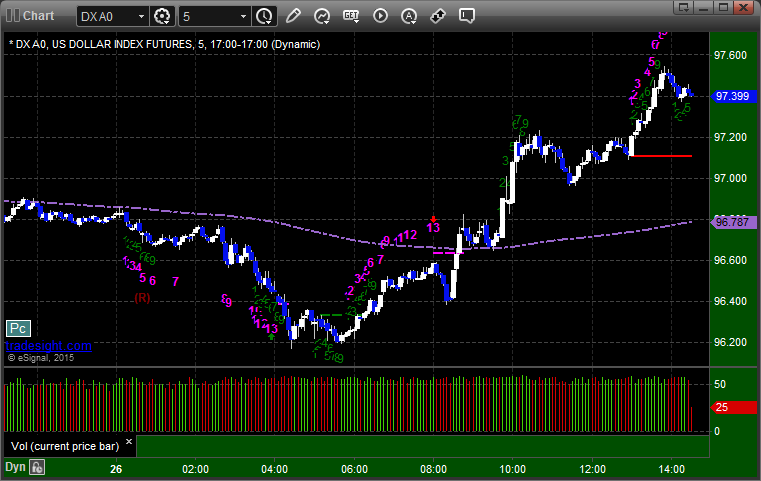This screenshot has width=761, height=481.
Task: Click the Pc previous close label
Action: pos(18,329)
